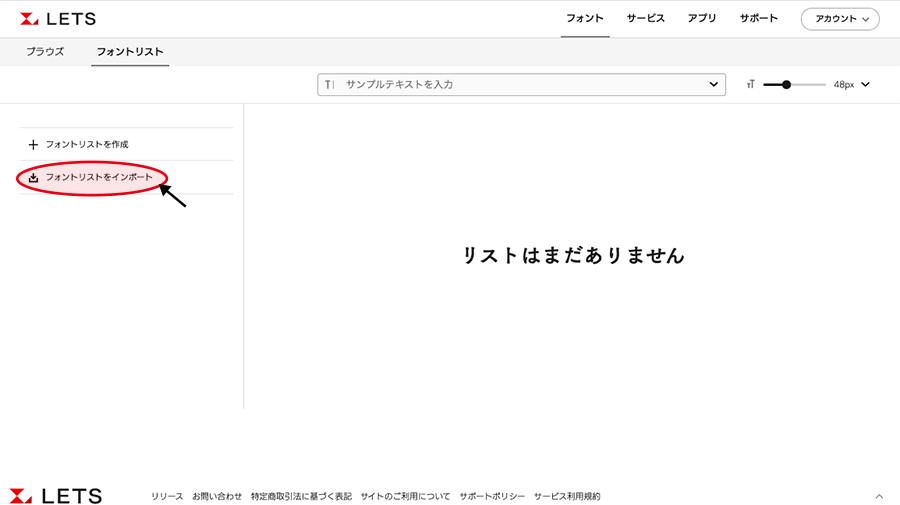900x505 pixels.
Task: Click the back-to-top chevron in the footer
Action: (x=879, y=496)
